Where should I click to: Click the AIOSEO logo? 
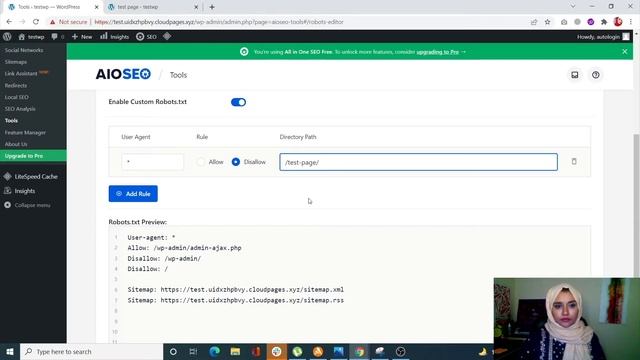[123, 74]
